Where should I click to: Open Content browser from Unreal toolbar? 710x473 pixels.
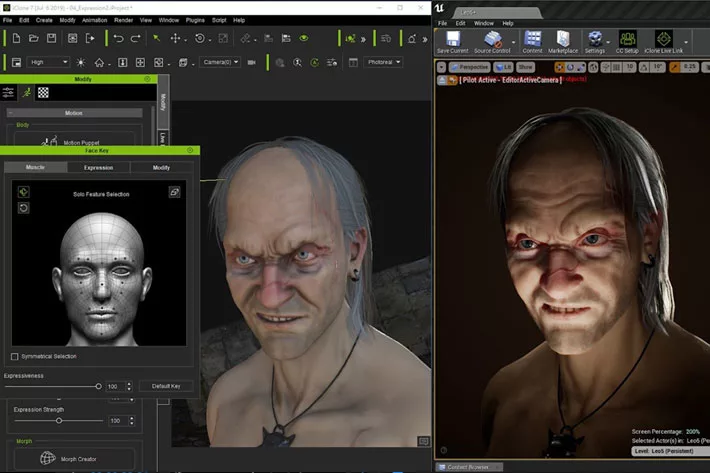(532, 42)
